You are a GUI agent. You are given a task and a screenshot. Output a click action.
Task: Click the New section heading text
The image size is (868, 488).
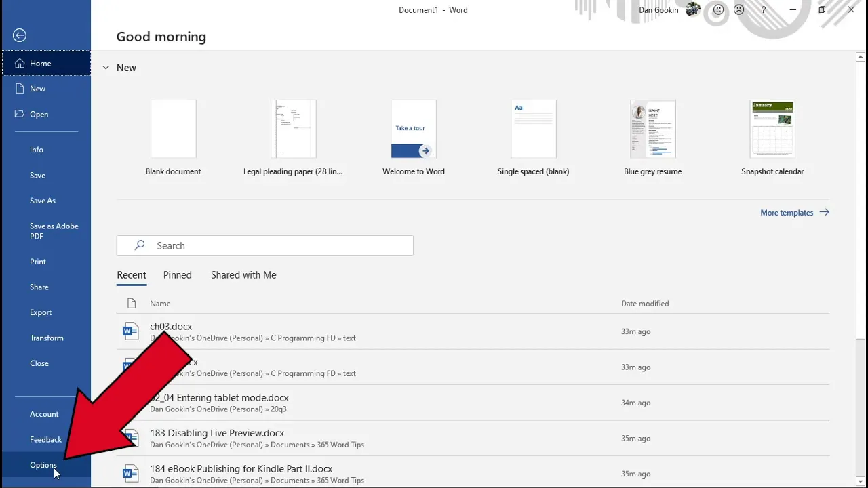pos(126,68)
